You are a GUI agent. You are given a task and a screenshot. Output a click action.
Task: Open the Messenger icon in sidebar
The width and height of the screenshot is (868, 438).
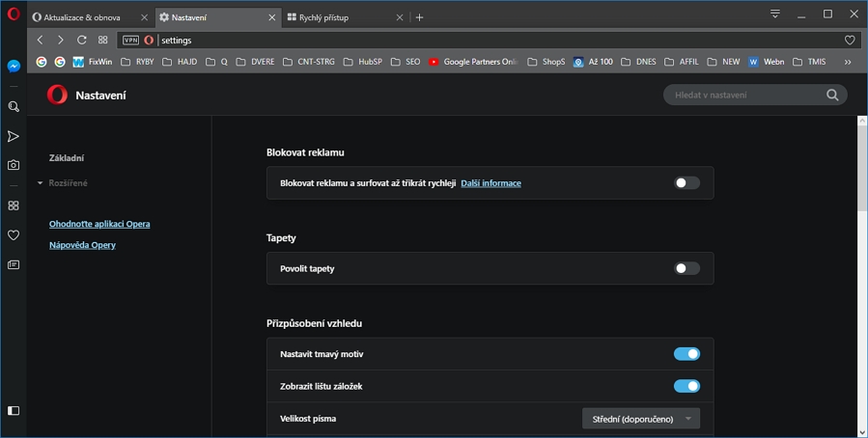(14, 67)
